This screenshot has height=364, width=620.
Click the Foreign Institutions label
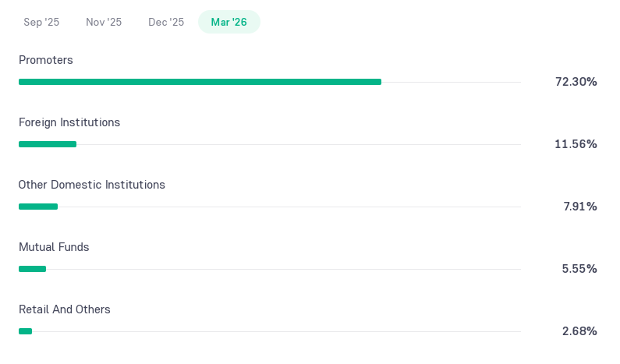pos(69,122)
